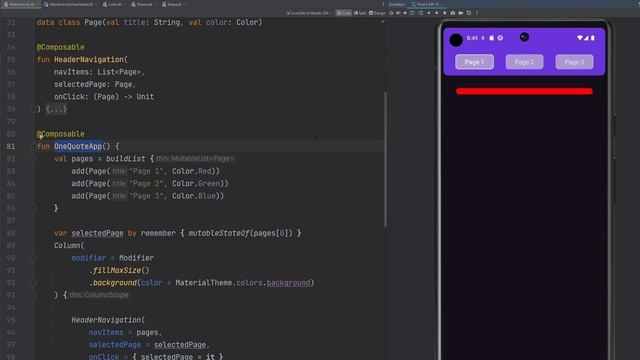
Task: Open the editor tabs overflow dots menu
Action: (x=383, y=4)
